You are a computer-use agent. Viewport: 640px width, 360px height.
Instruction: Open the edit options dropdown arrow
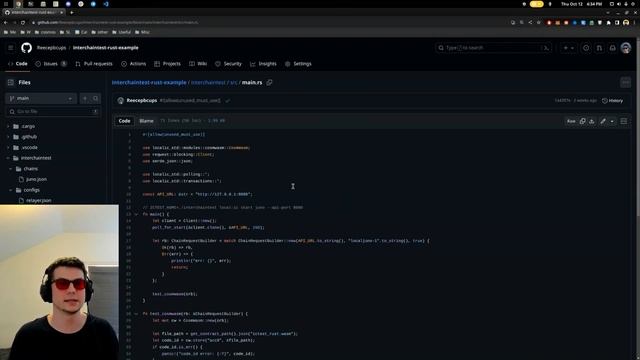click(612, 121)
